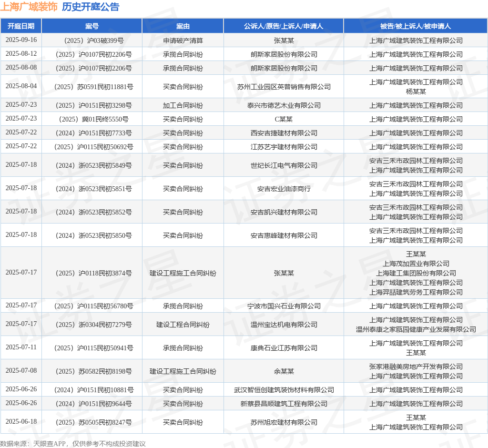Click plaintiff 世纪长江电气有限公司
The height and width of the screenshot is (448, 488).
coord(284,165)
